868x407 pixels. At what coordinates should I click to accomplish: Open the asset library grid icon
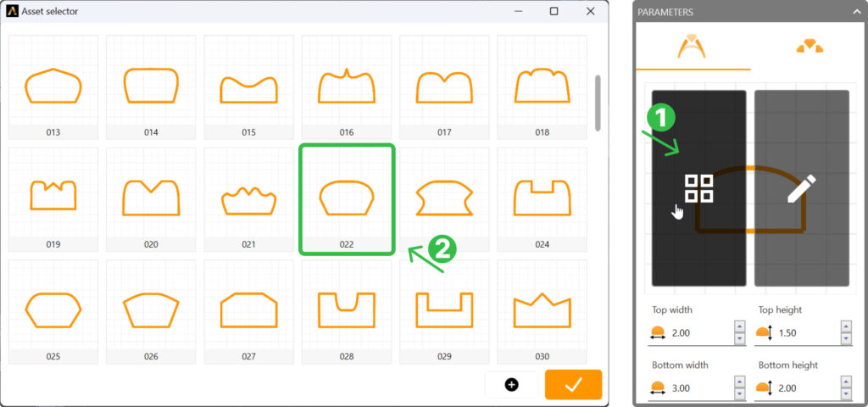coord(698,189)
